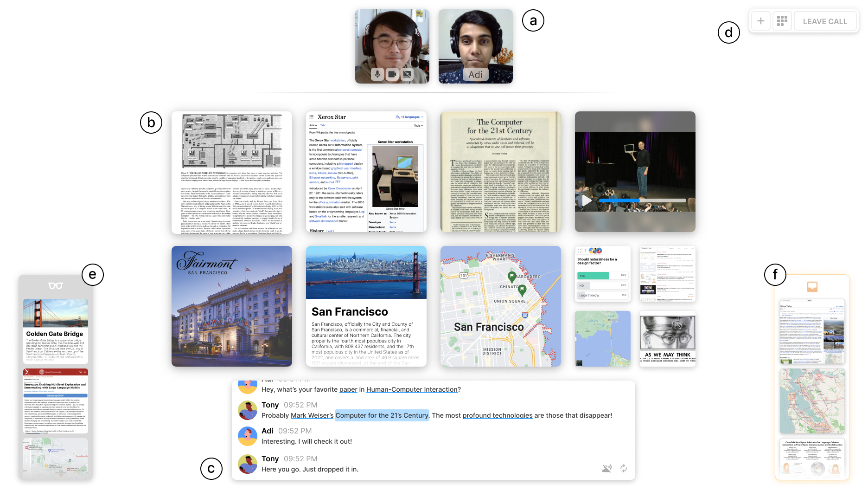Click Tony's avatar beside the 'Probably Mark Weiser's' message
This screenshot has width=868, height=491.
coord(248,410)
